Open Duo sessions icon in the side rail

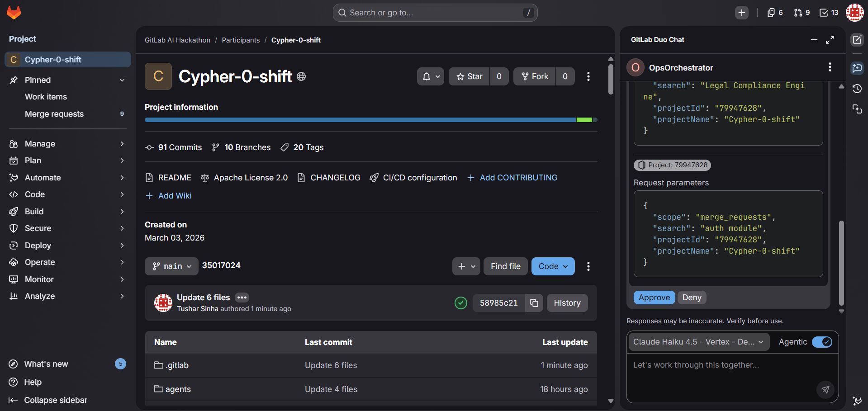coord(857,109)
